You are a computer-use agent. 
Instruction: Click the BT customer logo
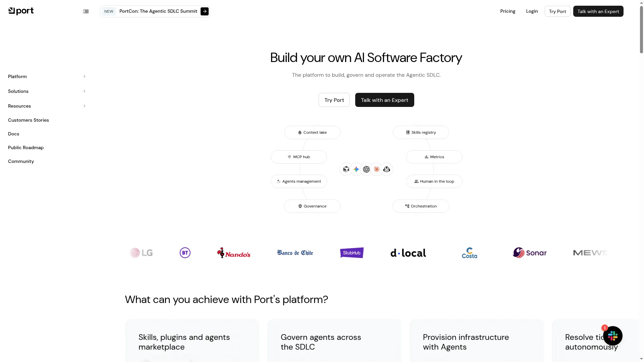pos(185,253)
